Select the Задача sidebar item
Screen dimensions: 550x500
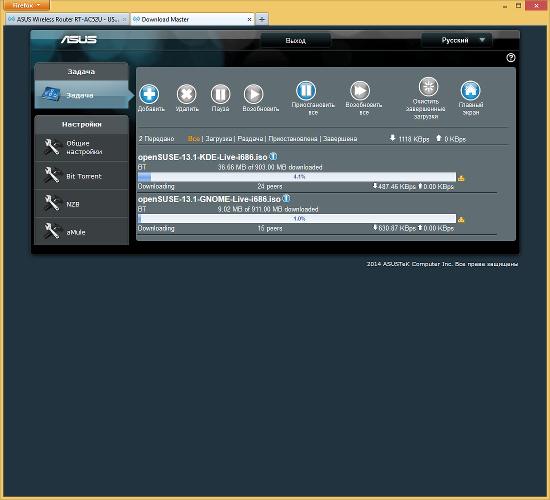[81, 95]
